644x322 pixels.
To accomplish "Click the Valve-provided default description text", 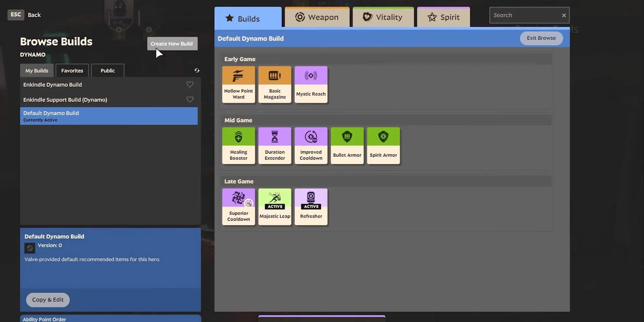I will point(92,259).
